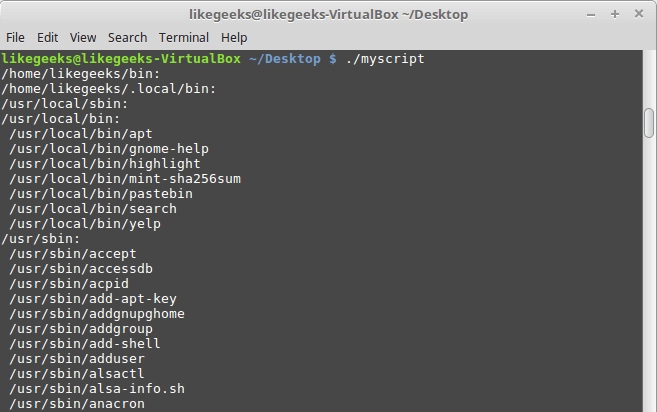This screenshot has height=412, width=657.
Task: Click the likegeeks@likegeeks-VirtualBox prompt text
Action: pos(122,59)
